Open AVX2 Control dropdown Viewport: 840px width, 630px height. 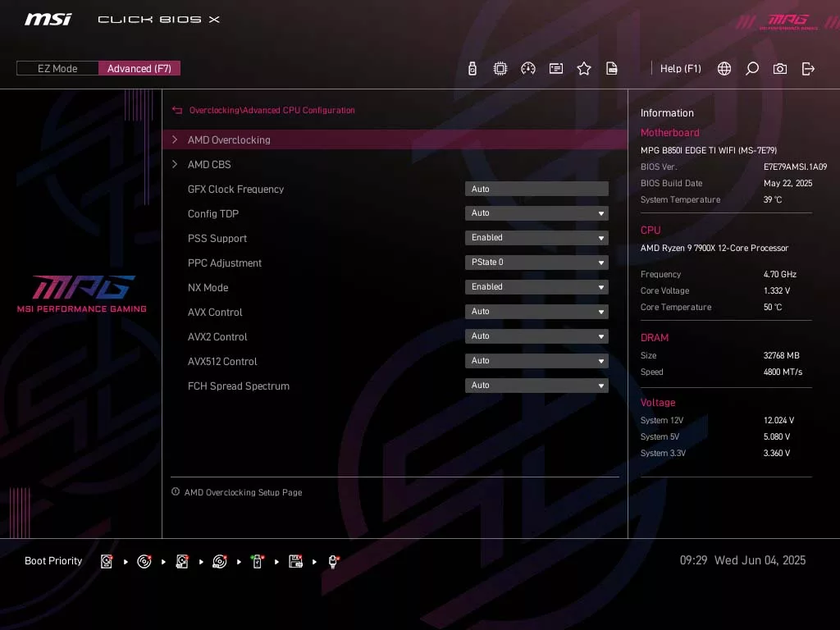pos(536,336)
